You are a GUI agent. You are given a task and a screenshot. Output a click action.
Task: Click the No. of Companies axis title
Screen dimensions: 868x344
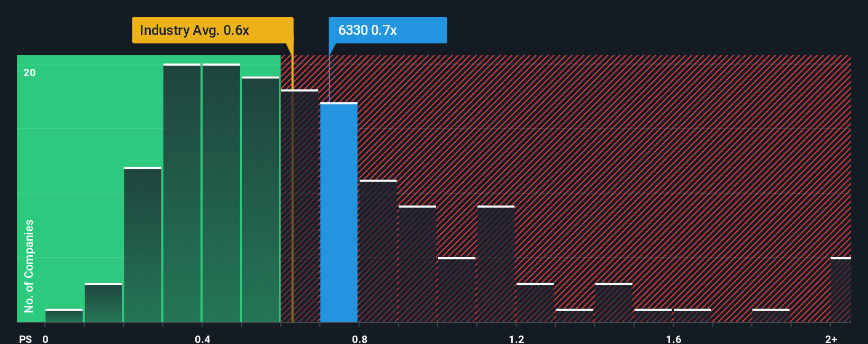(x=29, y=266)
